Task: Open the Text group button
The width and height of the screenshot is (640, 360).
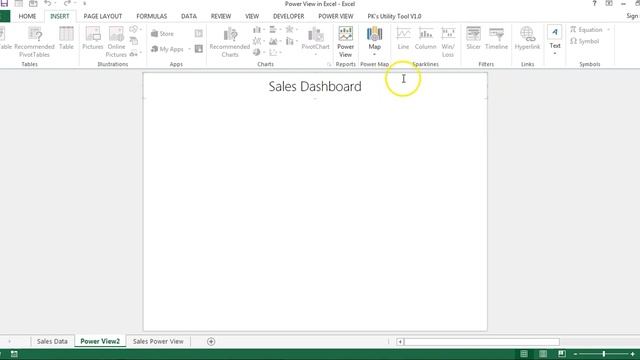Action: [555, 40]
